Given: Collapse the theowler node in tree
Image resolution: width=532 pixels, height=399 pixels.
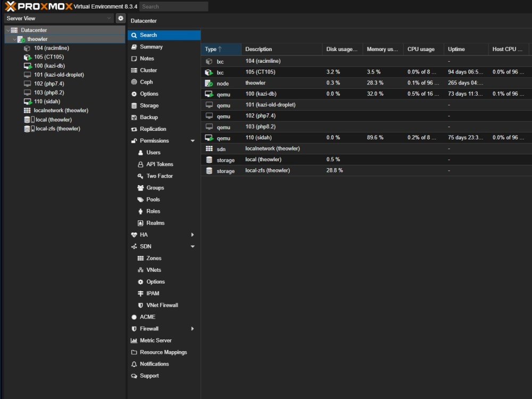Looking at the screenshot, I should coord(14,39).
